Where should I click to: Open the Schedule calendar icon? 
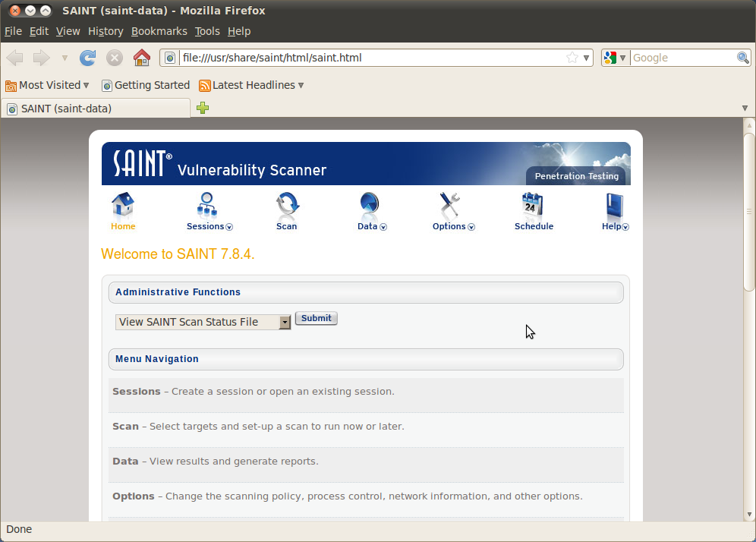click(x=532, y=204)
